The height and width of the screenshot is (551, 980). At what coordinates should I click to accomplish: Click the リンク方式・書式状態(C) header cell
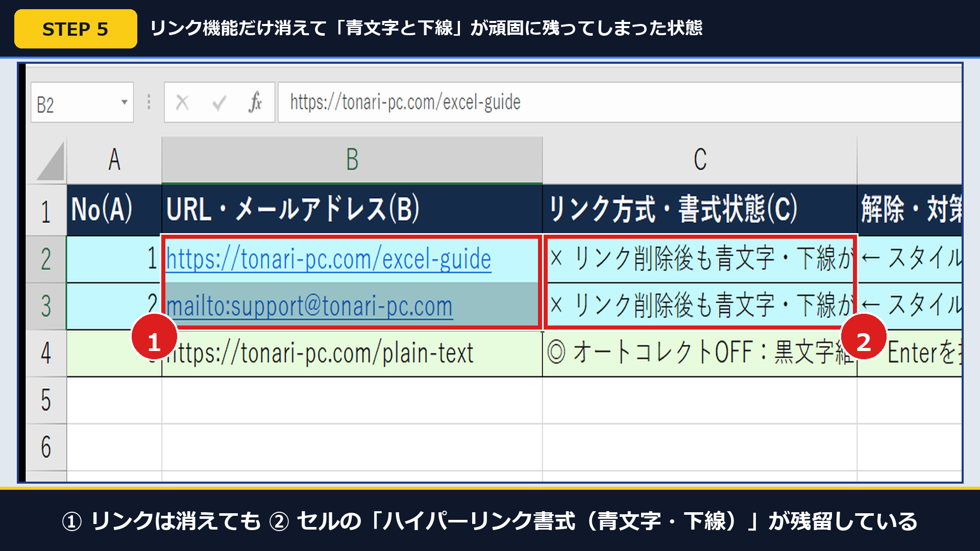(x=700, y=210)
